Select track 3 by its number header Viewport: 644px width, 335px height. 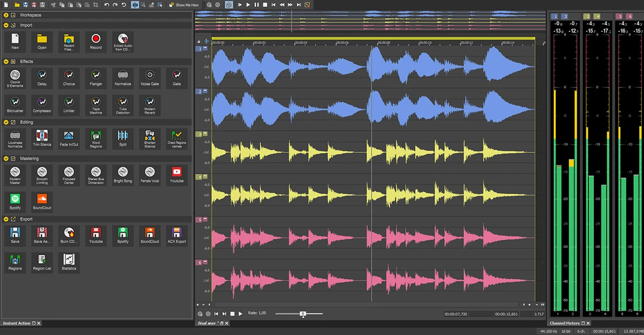tap(199, 133)
